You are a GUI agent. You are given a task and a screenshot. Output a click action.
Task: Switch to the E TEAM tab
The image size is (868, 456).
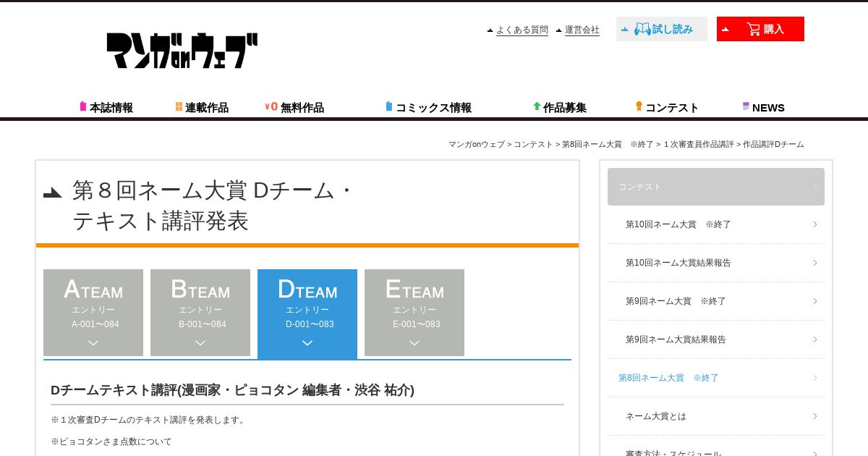[414, 313]
